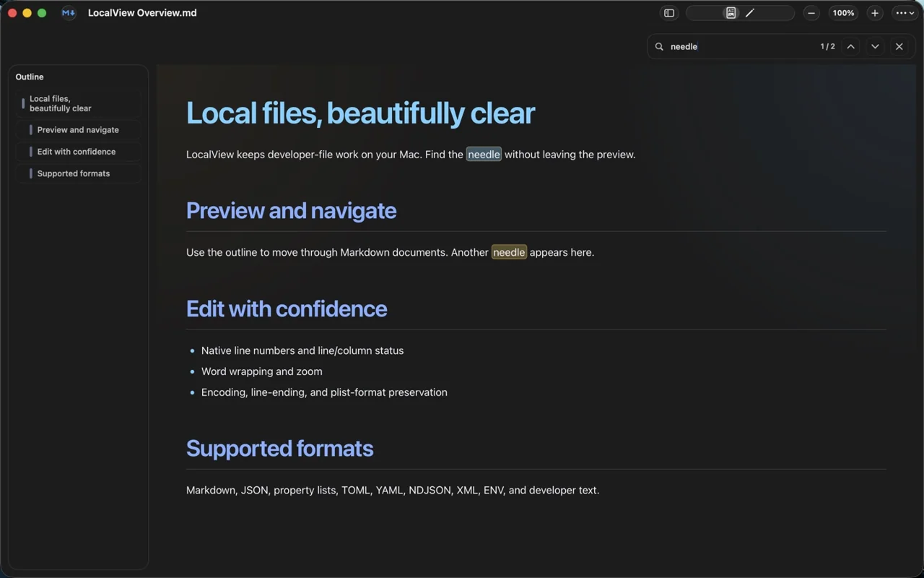Click the search magnifier icon
This screenshot has width=924, height=578.
click(x=659, y=46)
